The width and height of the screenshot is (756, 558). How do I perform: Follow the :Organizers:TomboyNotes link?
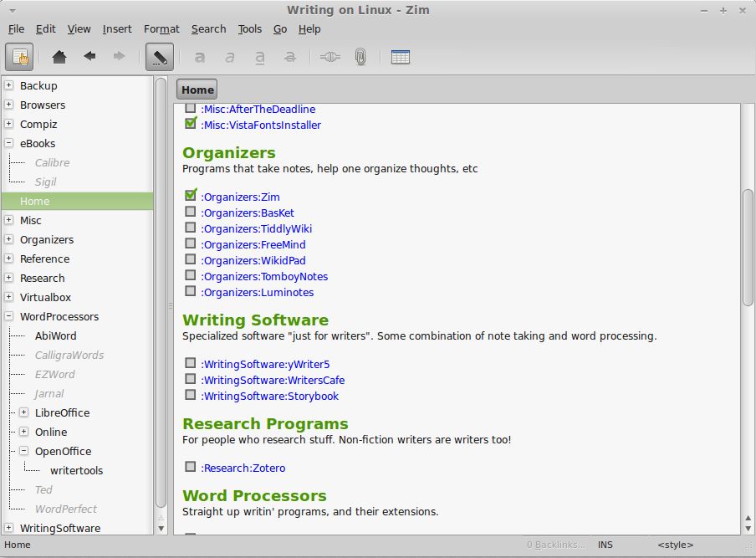(264, 276)
